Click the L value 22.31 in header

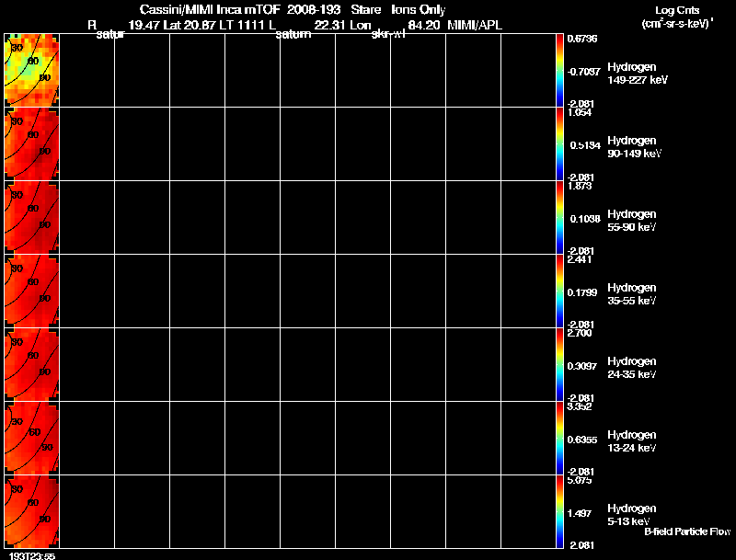click(330, 26)
